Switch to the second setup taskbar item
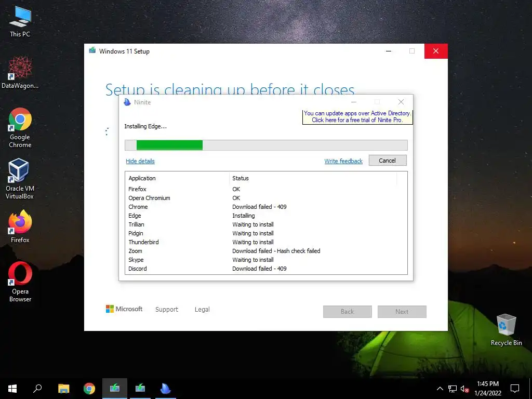Screen dimensions: 532x399 (140, 389)
